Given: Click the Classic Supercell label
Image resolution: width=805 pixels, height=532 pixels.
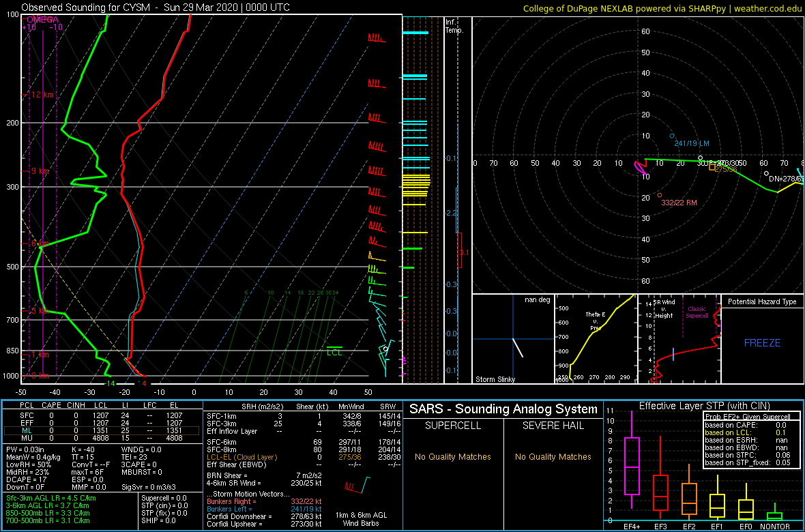Looking at the screenshot, I should pos(697,311).
